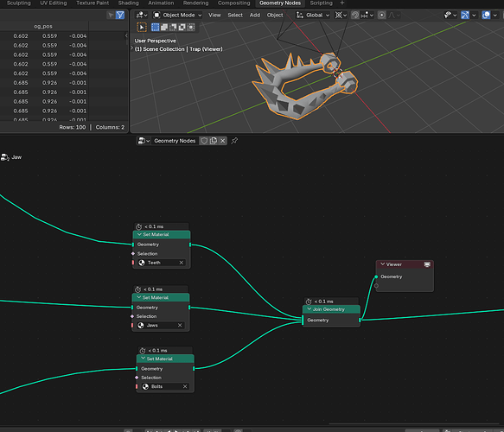Open the Global transform orientation dropdown
The height and width of the screenshot is (432, 504).
coord(313,15)
